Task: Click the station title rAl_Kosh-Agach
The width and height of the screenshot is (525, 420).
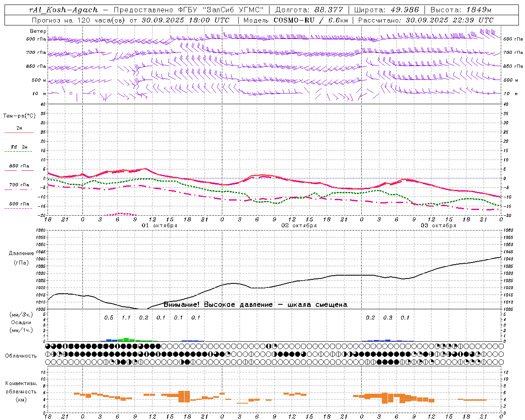Action: click(64, 10)
